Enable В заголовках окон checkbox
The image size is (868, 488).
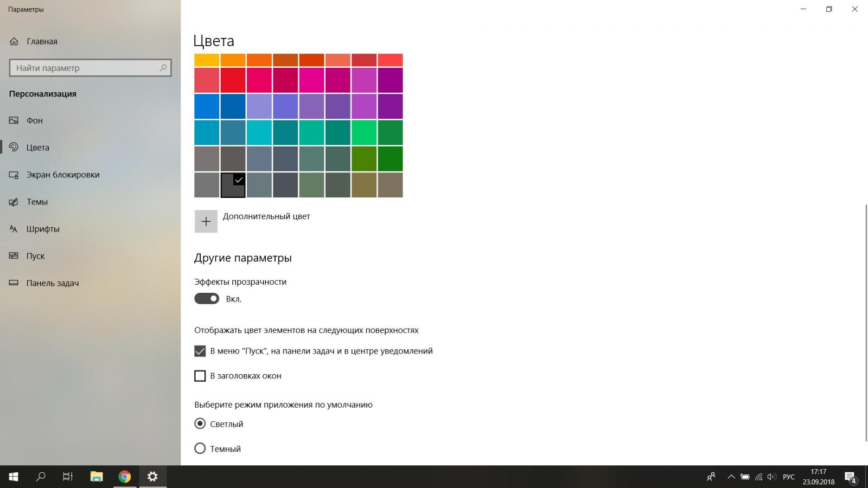pyautogui.click(x=200, y=376)
